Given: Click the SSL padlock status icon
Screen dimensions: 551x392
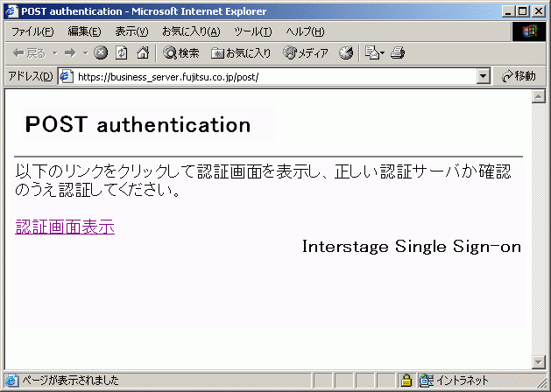Looking at the screenshot, I should 406,380.
